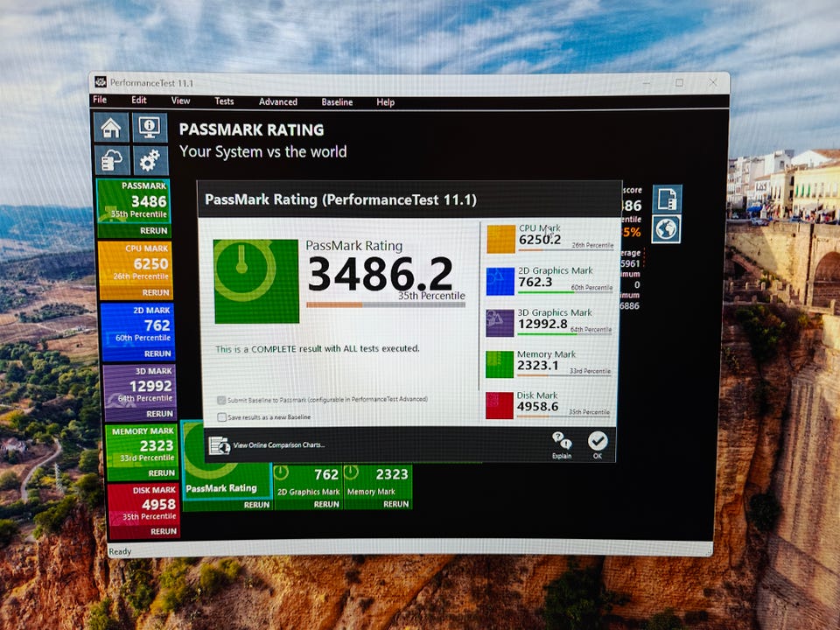Screen dimensions: 840x630
Task: Open the System Information monitor icon
Action: 150,128
